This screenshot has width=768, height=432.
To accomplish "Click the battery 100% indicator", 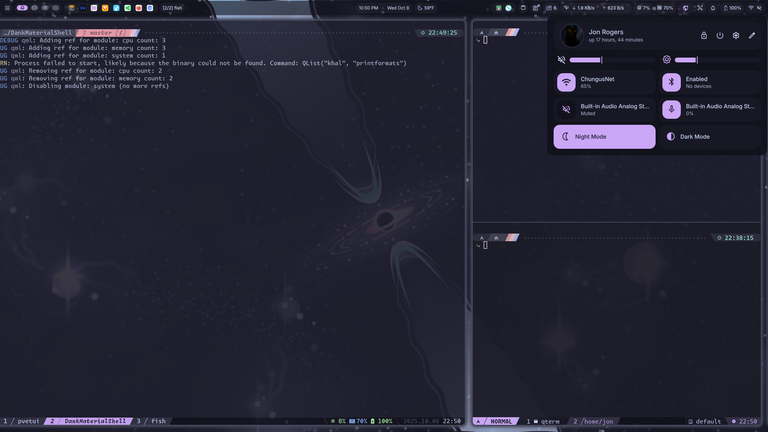I will pos(731,7).
